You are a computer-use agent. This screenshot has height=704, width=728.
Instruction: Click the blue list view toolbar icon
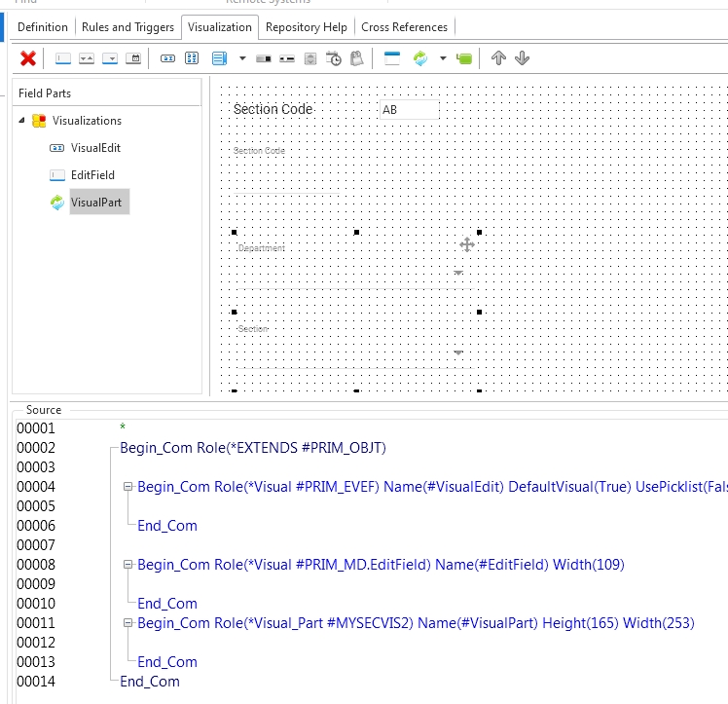pyautogui.click(x=219, y=58)
